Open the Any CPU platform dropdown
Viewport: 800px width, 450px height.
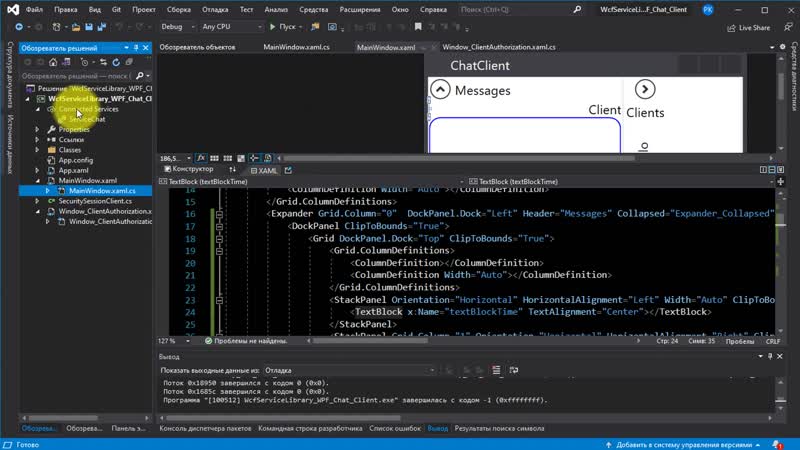tap(232, 27)
